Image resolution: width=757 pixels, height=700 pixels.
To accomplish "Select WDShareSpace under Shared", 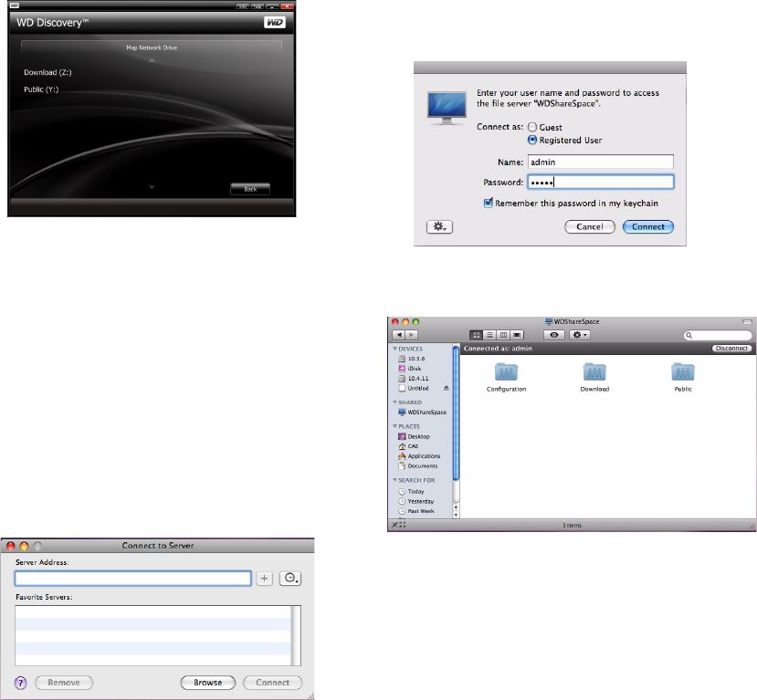I will coord(422,412).
